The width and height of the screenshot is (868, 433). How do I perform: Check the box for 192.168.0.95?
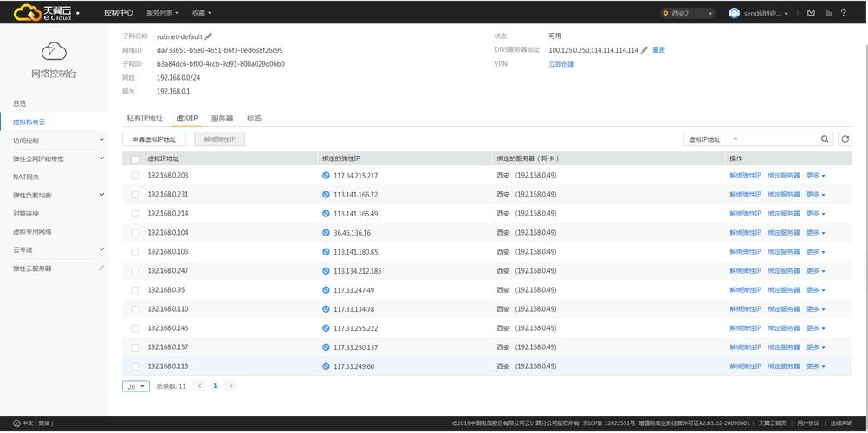[135, 290]
